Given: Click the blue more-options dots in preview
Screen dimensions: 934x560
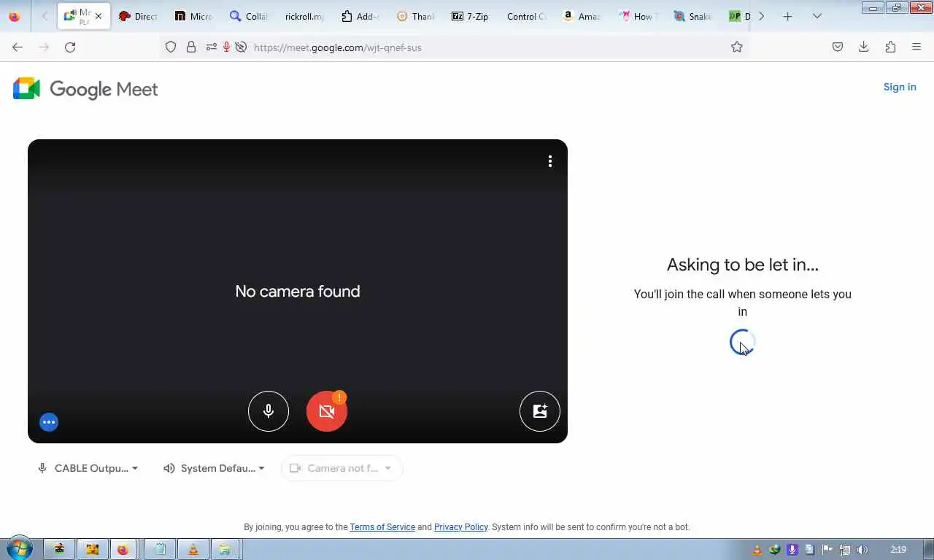Looking at the screenshot, I should (x=49, y=422).
